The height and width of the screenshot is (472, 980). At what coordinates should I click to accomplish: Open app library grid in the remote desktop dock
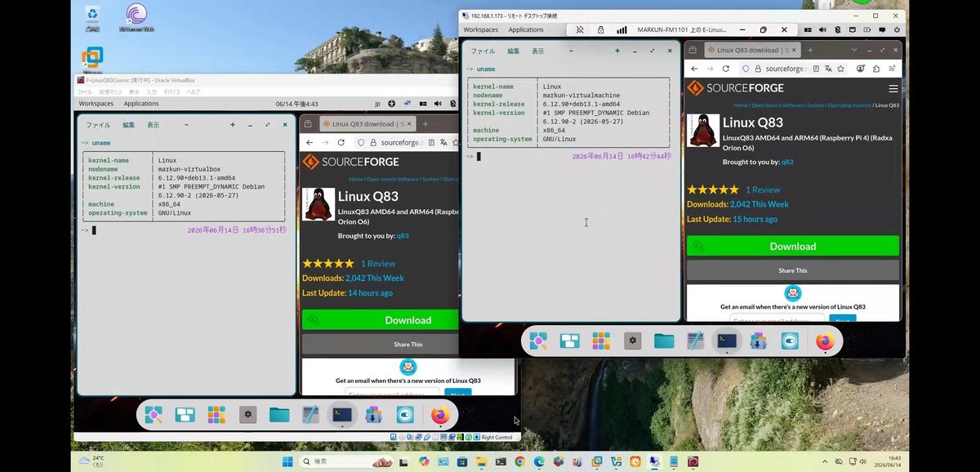pyautogui.click(x=601, y=341)
